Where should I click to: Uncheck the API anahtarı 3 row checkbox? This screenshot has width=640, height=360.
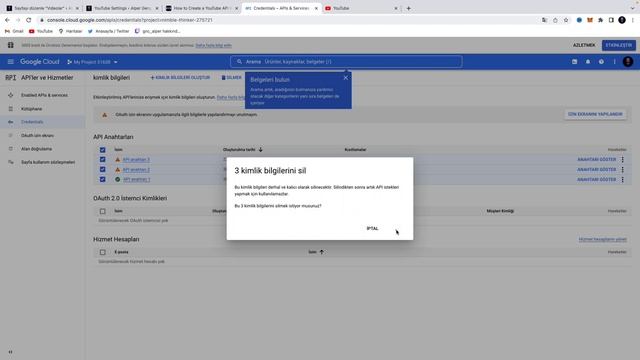pos(102,160)
